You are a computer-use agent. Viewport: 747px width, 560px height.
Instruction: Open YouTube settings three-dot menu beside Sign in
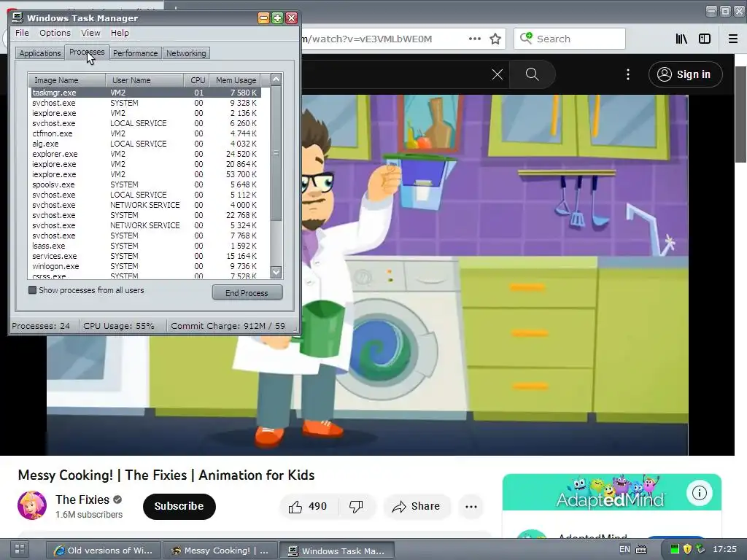tap(628, 74)
